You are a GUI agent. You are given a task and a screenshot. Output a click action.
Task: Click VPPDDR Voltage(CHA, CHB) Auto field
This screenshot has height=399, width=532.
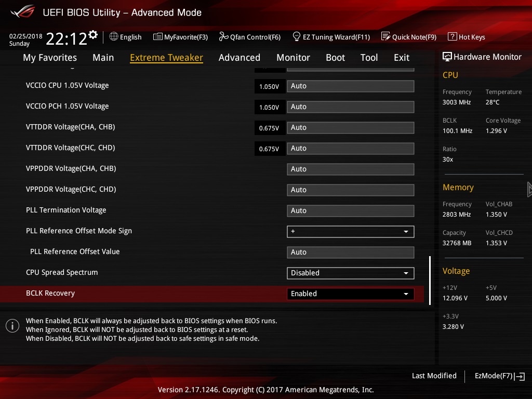coord(351,169)
